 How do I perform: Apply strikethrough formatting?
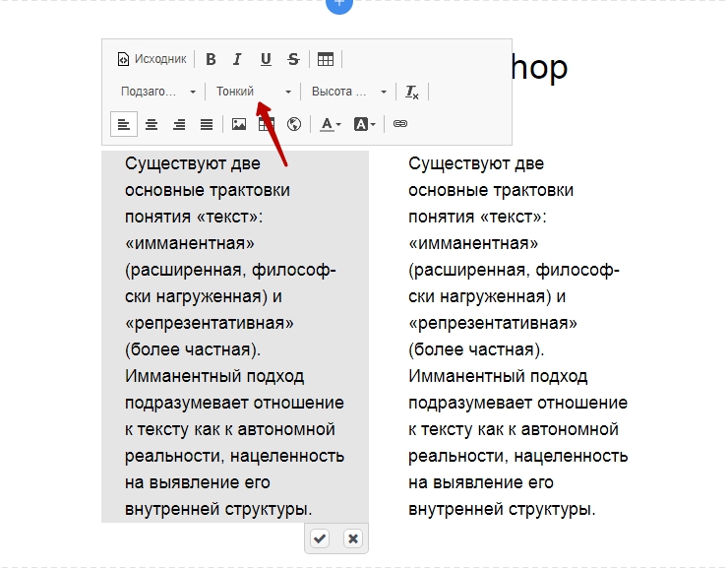[293, 59]
